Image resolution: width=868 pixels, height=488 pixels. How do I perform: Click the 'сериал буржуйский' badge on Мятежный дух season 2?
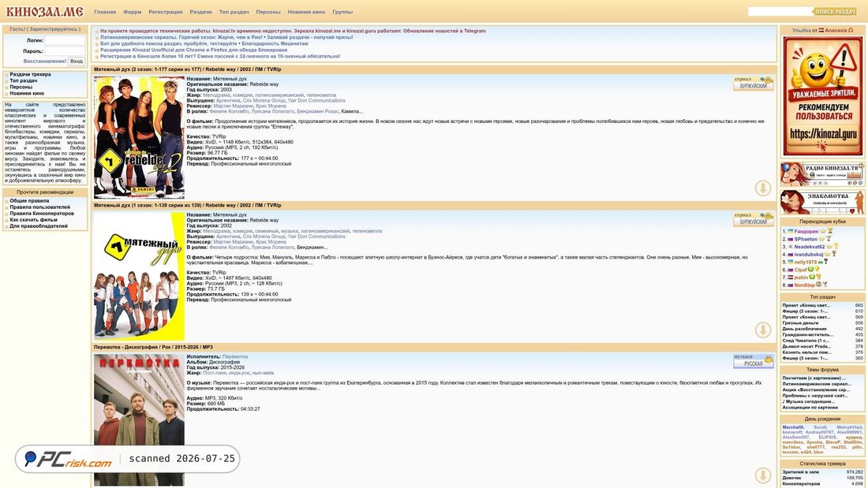pyautogui.click(x=753, y=84)
